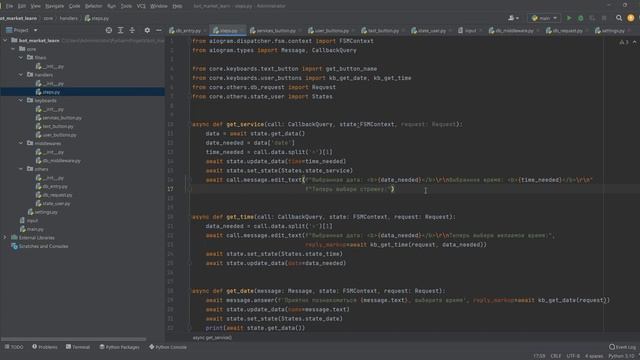Viewport: 640px width, 360px height.
Task: Open the VCS menu
Action: [141, 6]
